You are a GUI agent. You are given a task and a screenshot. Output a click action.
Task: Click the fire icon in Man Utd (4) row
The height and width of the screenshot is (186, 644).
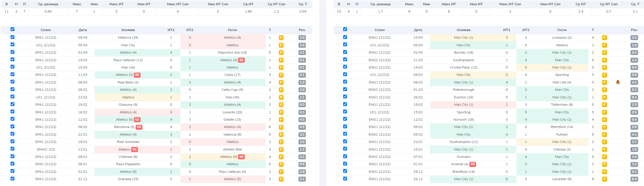(618, 82)
